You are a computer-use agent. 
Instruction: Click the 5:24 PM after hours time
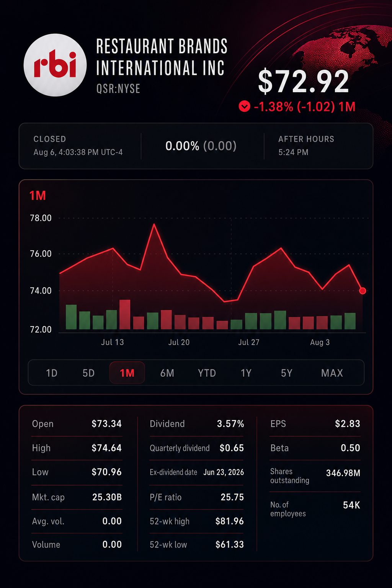293,152
